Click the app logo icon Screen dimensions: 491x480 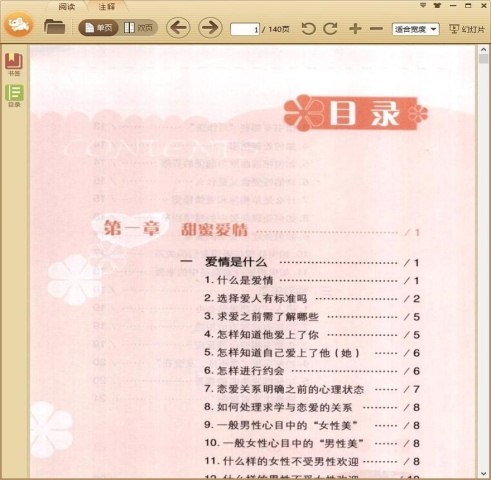click(19, 24)
